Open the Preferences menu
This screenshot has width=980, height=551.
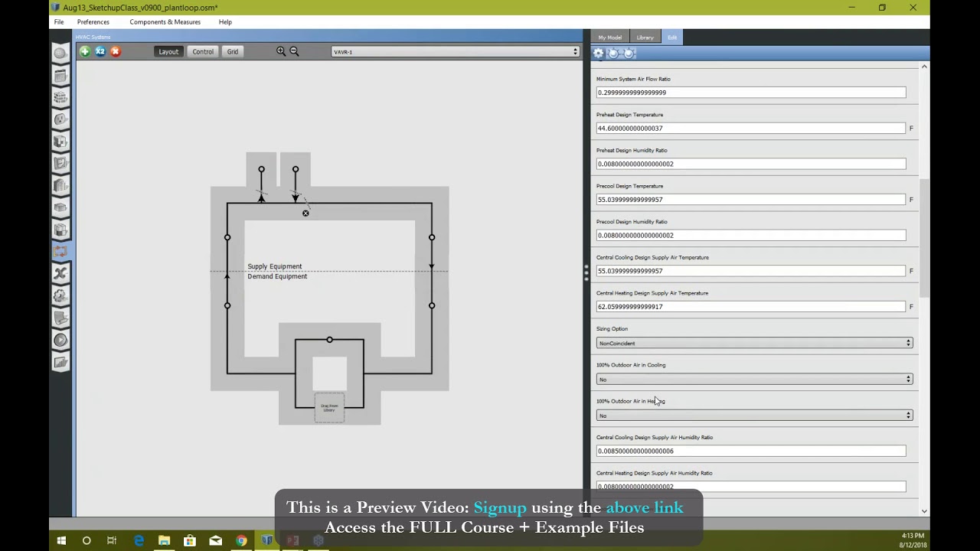[93, 21]
